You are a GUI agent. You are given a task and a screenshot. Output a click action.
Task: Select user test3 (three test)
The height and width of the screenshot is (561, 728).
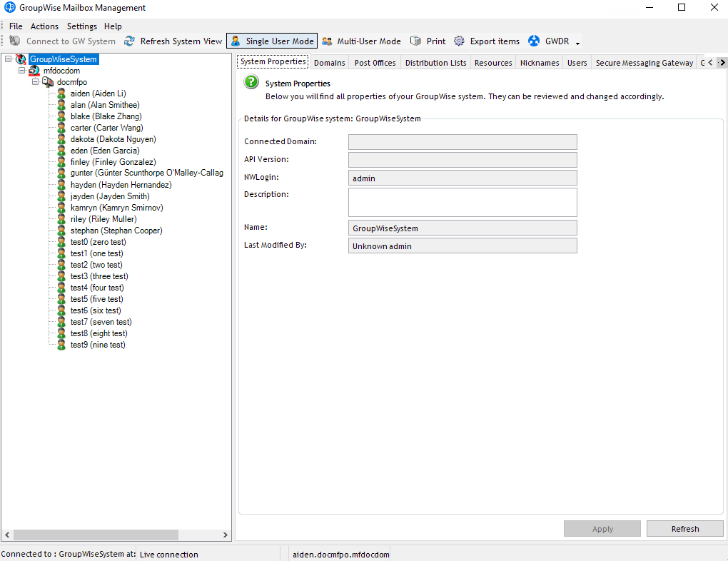99,276
